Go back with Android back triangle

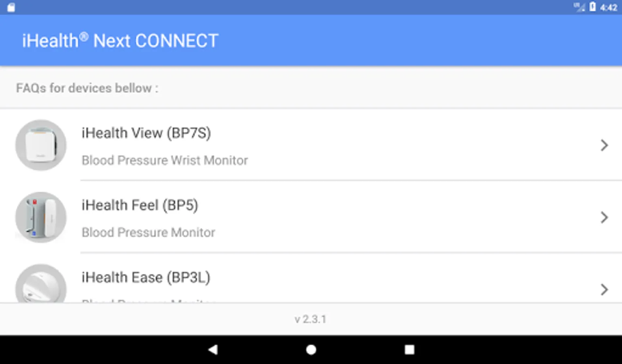pyautogui.click(x=213, y=349)
